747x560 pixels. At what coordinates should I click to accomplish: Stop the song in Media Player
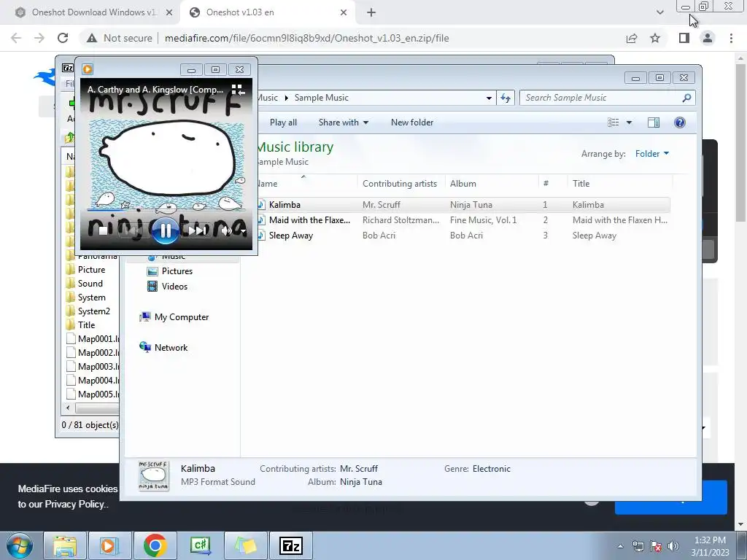[103, 231]
